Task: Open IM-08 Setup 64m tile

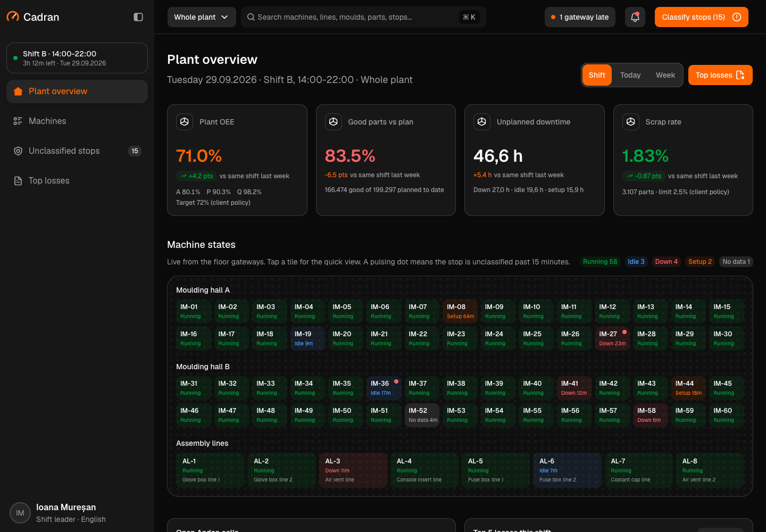Action: tap(461, 311)
